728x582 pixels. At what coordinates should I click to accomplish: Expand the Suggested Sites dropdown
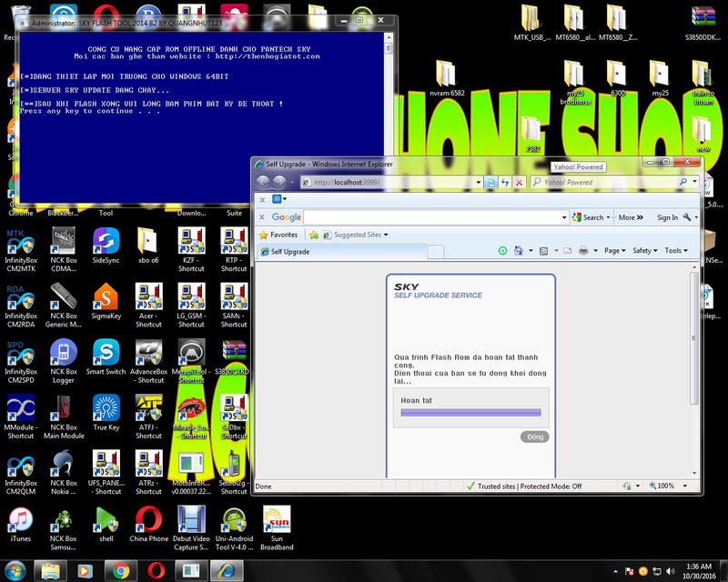click(386, 235)
